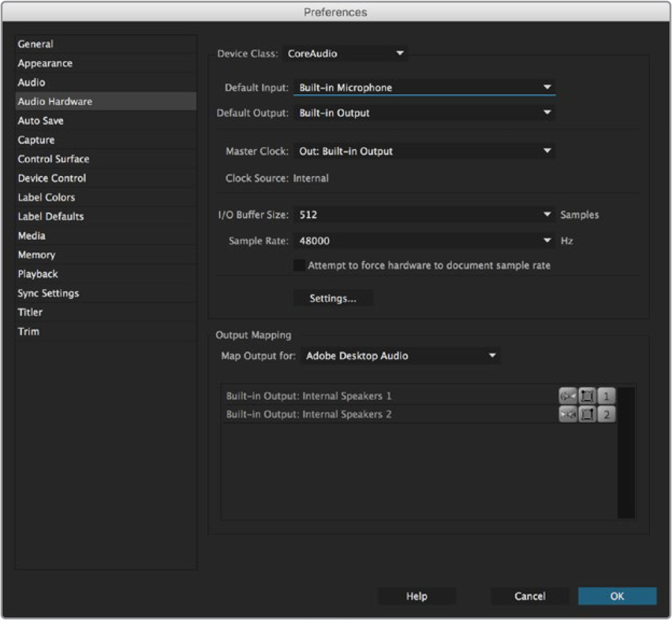This screenshot has width=672, height=620.
Task: Click stereo speaker icon for Internal Speakers 1
Action: click(x=567, y=396)
